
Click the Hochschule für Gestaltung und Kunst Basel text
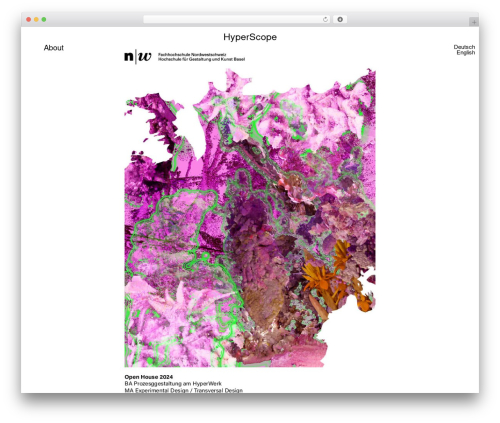click(x=201, y=59)
